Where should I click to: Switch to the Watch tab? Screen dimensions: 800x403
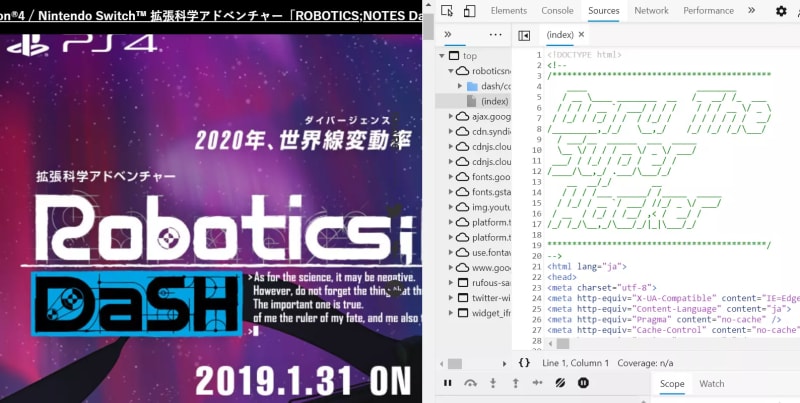point(711,384)
